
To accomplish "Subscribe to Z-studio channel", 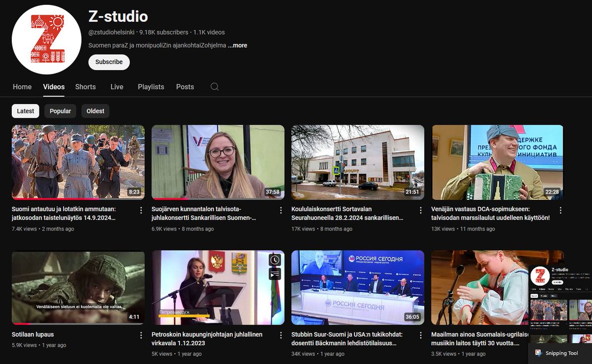I will (x=109, y=62).
